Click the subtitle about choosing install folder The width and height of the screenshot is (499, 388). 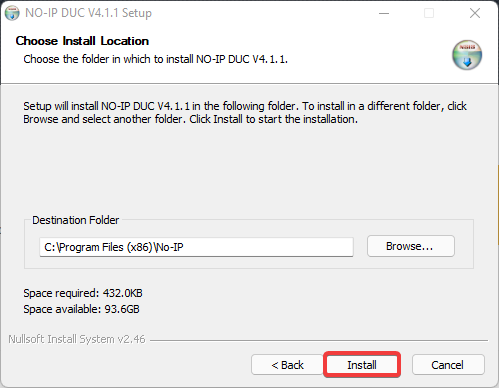tap(155, 59)
